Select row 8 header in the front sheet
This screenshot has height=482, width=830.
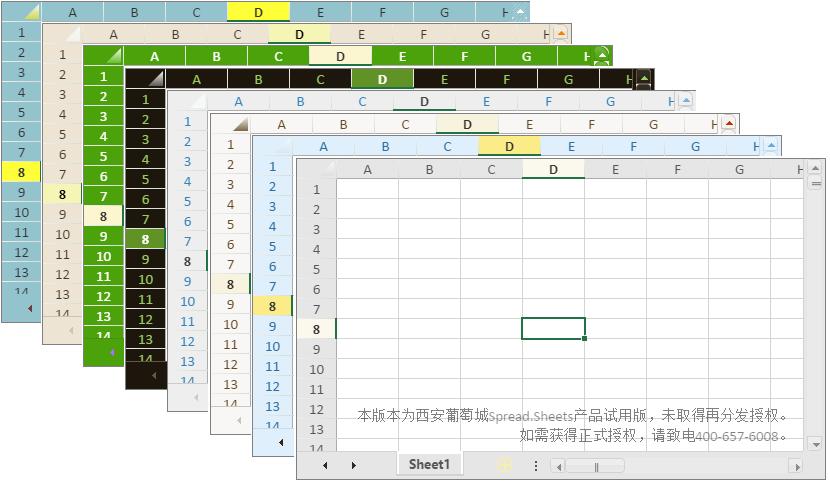click(317, 329)
